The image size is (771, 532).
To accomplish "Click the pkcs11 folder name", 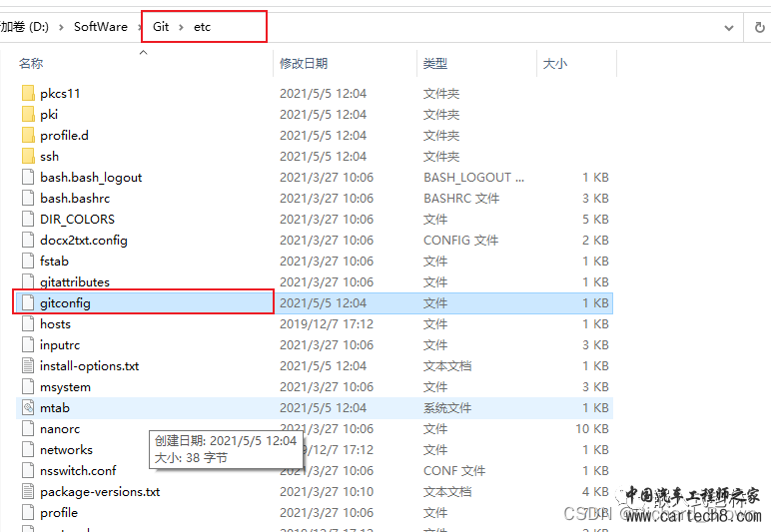I will point(60,94).
